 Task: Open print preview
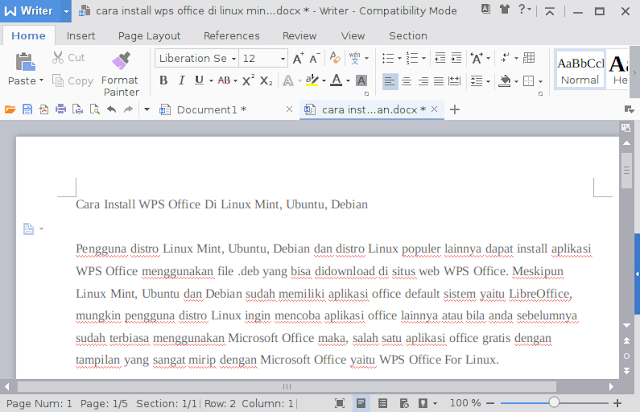pyautogui.click(x=94, y=109)
